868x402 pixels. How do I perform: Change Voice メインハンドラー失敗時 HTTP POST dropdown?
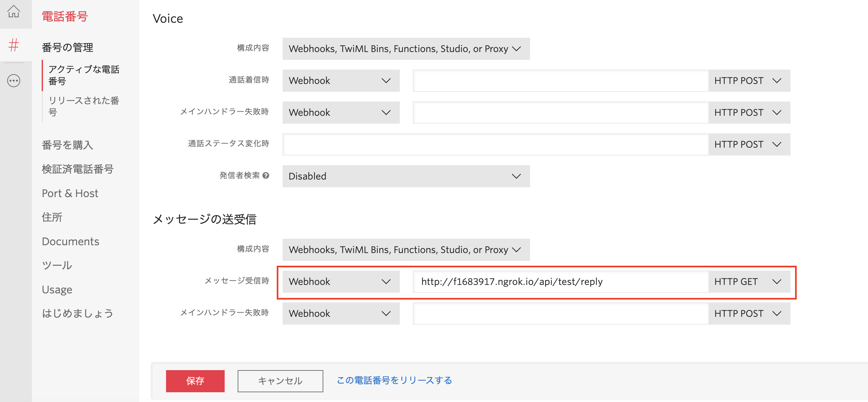749,113
